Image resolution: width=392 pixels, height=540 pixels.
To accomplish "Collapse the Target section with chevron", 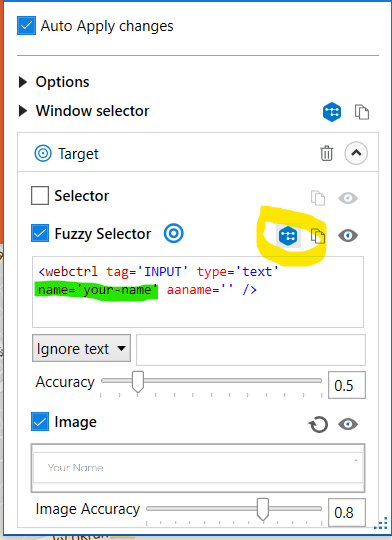I will [356, 153].
